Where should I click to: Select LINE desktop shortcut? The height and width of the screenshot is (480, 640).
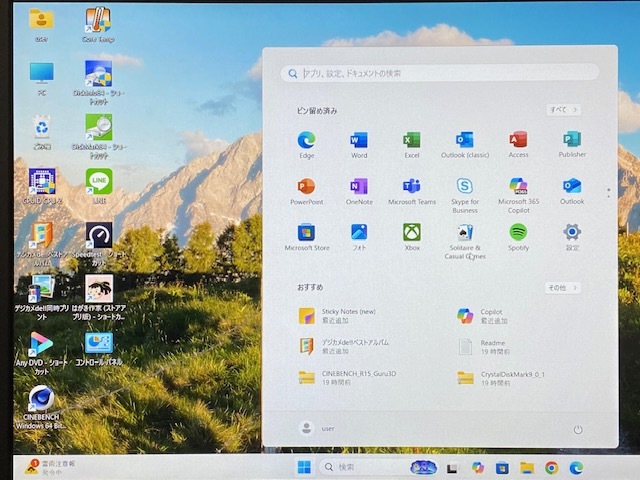(99, 186)
